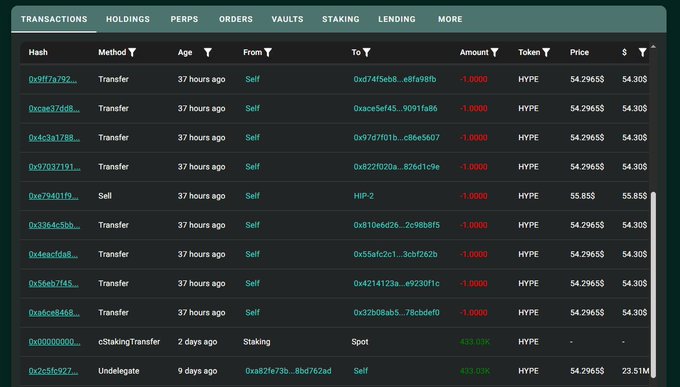Switch to the Holdings tab
The image size is (680, 387).
[x=128, y=19]
